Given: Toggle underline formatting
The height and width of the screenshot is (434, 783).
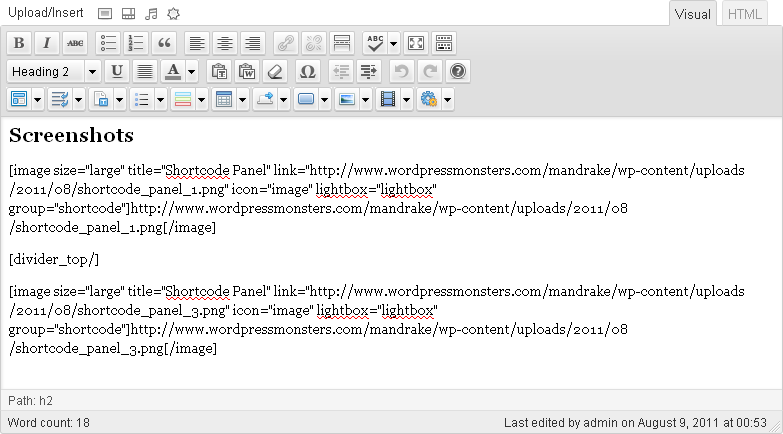Looking at the screenshot, I should tap(117, 71).
